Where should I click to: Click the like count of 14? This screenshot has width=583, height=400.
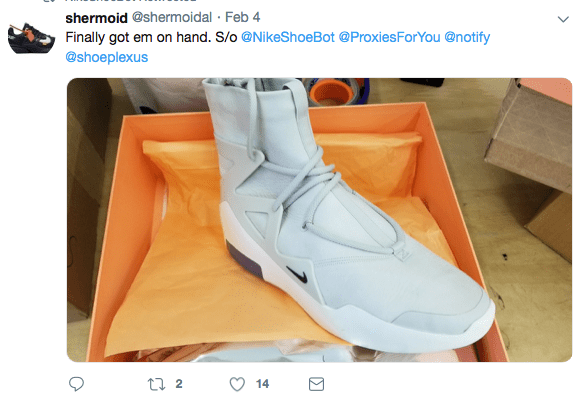pyautogui.click(x=262, y=384)
